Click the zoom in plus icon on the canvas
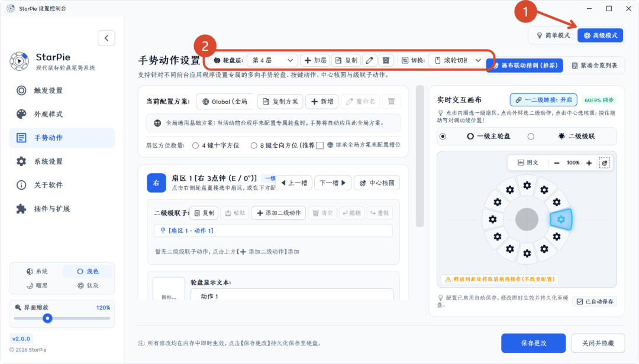Image resolution: width=639 pixels, height=364 pixels. click(589, 163)
